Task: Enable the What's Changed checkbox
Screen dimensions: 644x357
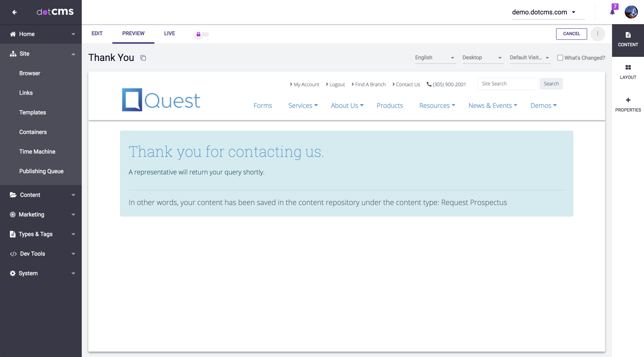Action: (560, 58)
